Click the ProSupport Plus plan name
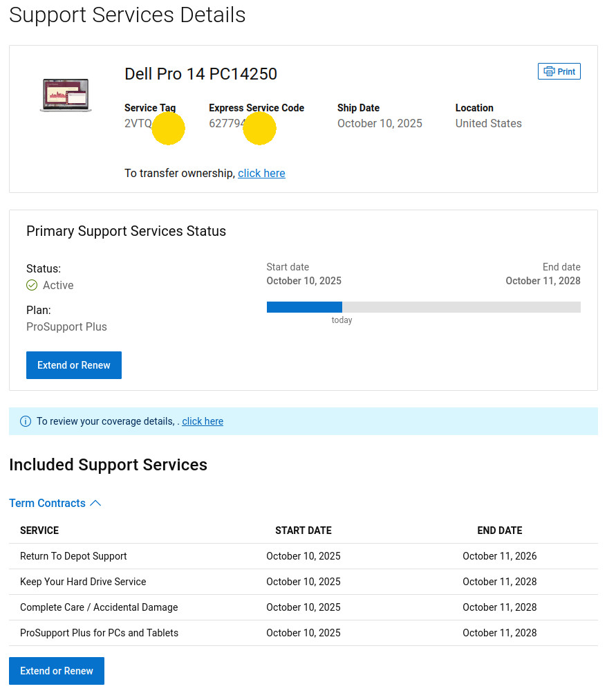The image size is (616, 691). [x=66, y=326]
